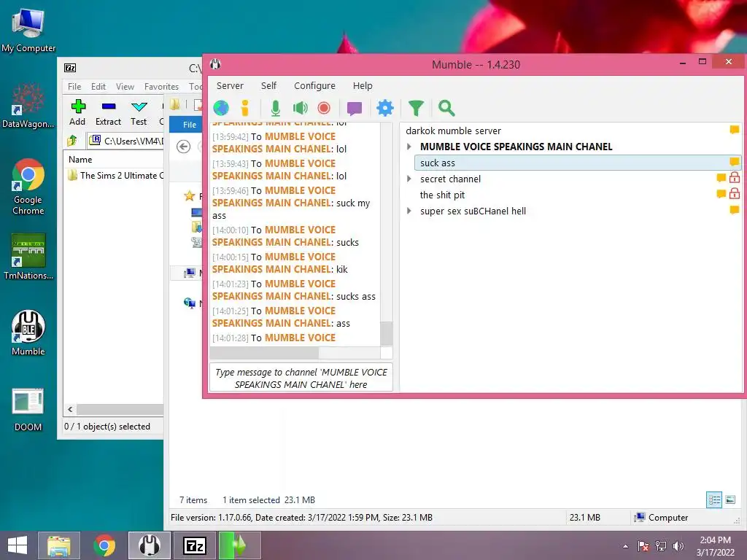This screenshot has width=747, height=560.
Task: Open Favorites menu in 7-Zip window
Action: (161, 87)
